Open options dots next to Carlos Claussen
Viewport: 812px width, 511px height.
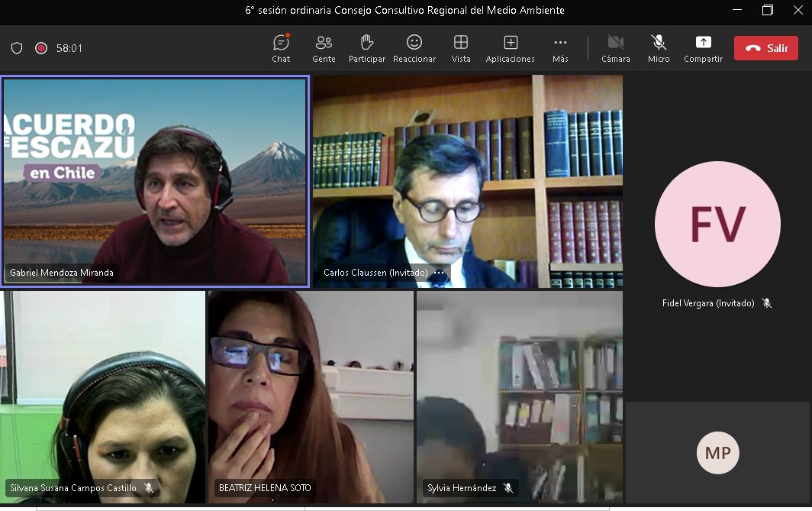(439, 273)
